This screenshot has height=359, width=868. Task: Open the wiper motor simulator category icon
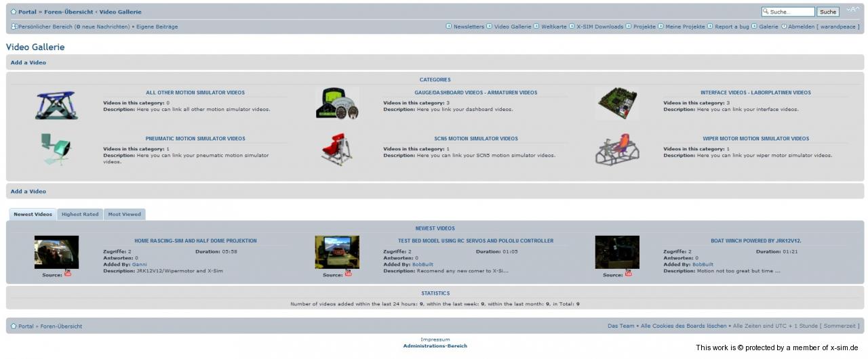(617, 149)
